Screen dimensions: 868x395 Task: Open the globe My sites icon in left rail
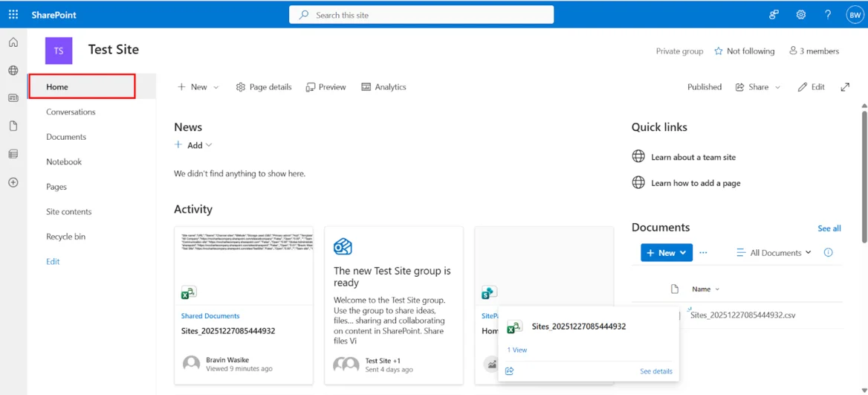pyautogui.click(x=13, y=70)
